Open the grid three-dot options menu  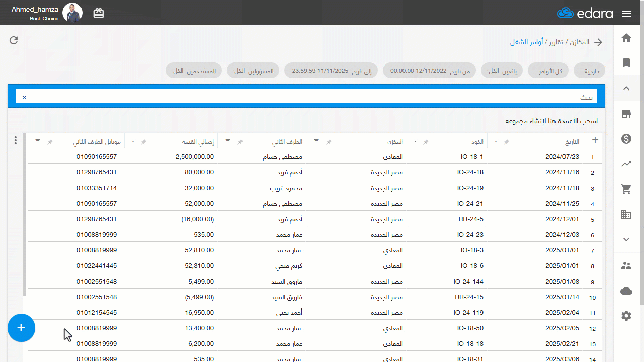tap(16, 140)
